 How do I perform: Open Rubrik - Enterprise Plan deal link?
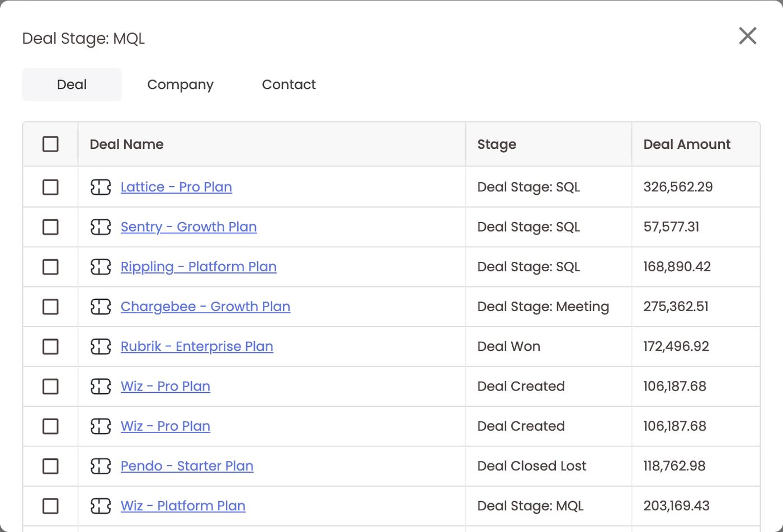tap(197, 346)
